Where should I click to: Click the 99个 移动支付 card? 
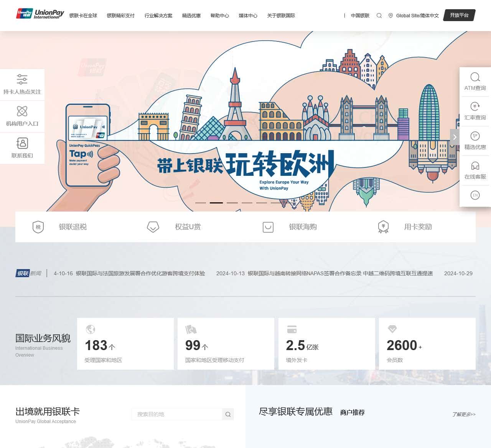coord(226,344)
